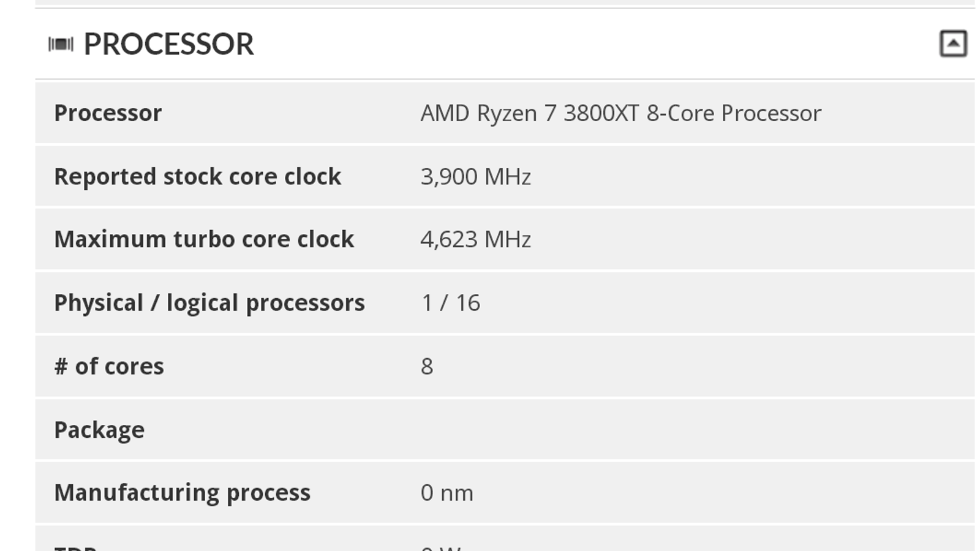The height and width of the screenshot is (551, 980).
Task: Click Physical / logical processors label
Action: (209, 303)
